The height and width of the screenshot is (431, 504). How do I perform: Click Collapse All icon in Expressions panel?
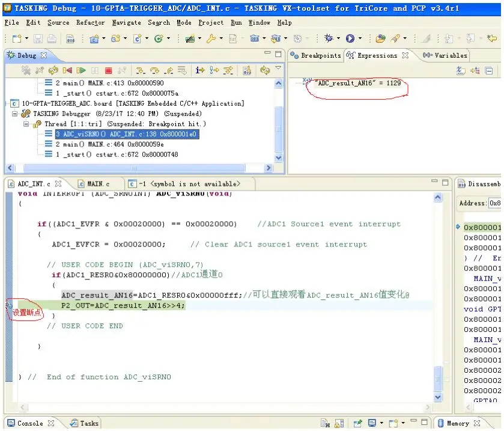point(489,70)
